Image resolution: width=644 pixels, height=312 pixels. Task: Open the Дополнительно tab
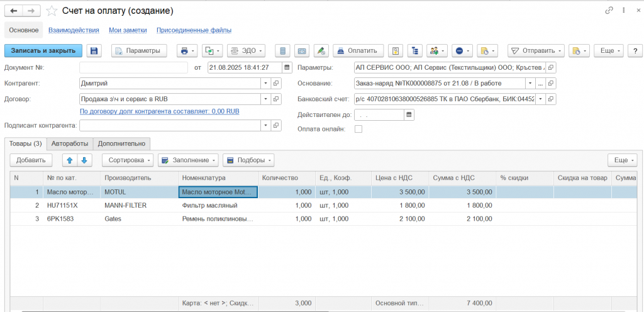click(121, 143)
